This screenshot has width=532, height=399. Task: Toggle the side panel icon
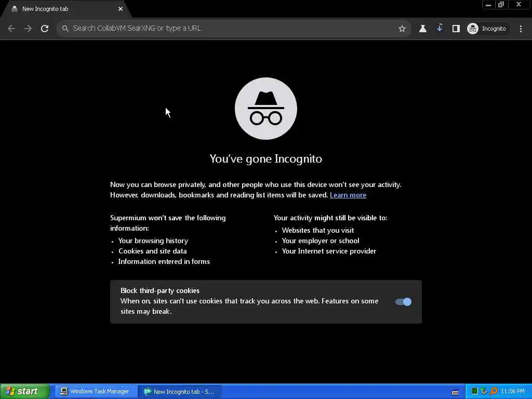click(456, 29)
